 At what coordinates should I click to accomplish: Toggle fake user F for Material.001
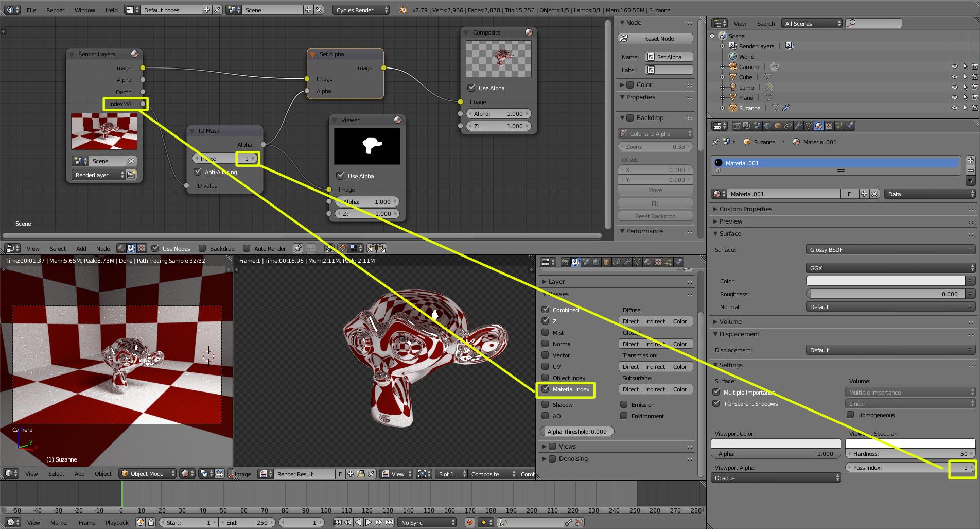[x=849, y=194]
